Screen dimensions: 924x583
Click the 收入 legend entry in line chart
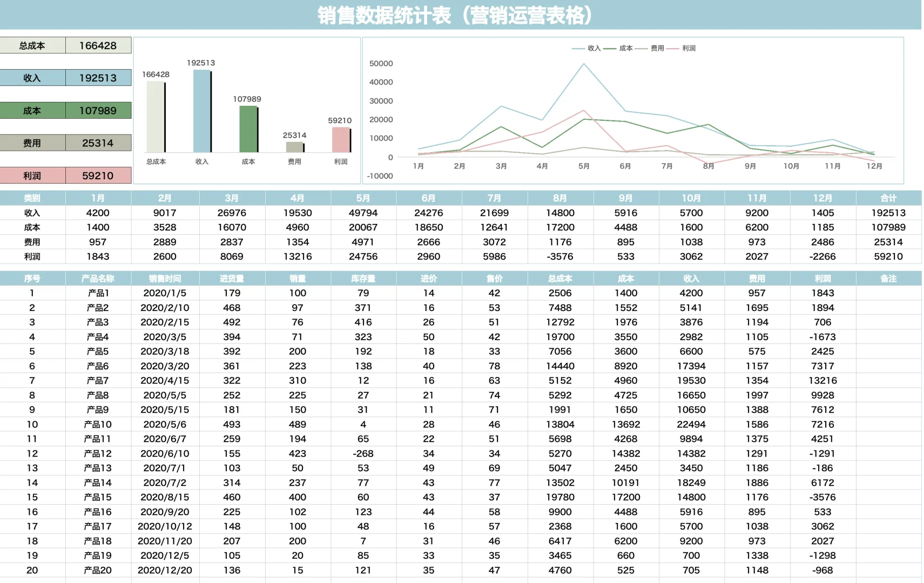coord(586,48)
